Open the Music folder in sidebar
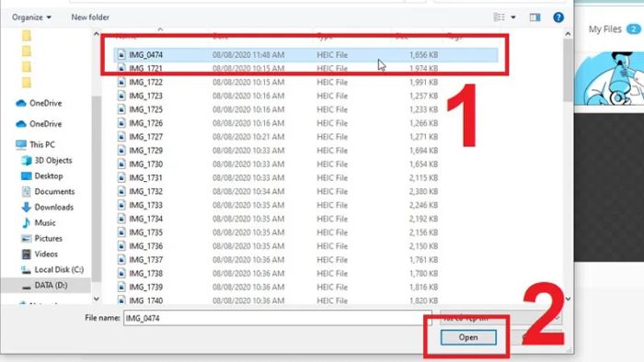Viewport: 644px width, 362px height. tap(39, 222)
